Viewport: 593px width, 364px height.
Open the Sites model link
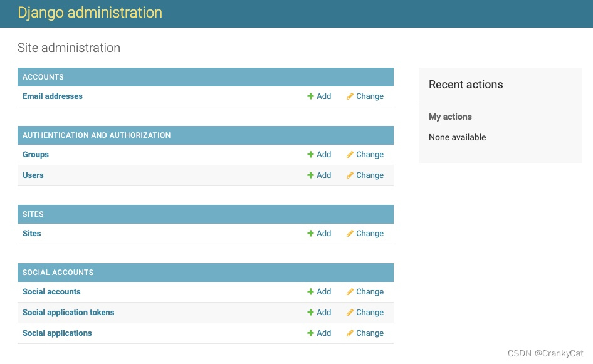pyautogui.click(x=32, y=234)
